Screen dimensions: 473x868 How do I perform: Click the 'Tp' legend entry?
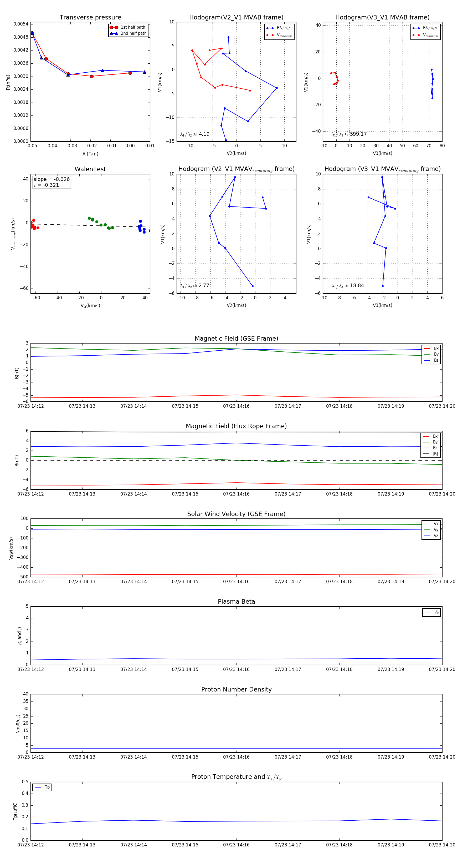point(42,788)
